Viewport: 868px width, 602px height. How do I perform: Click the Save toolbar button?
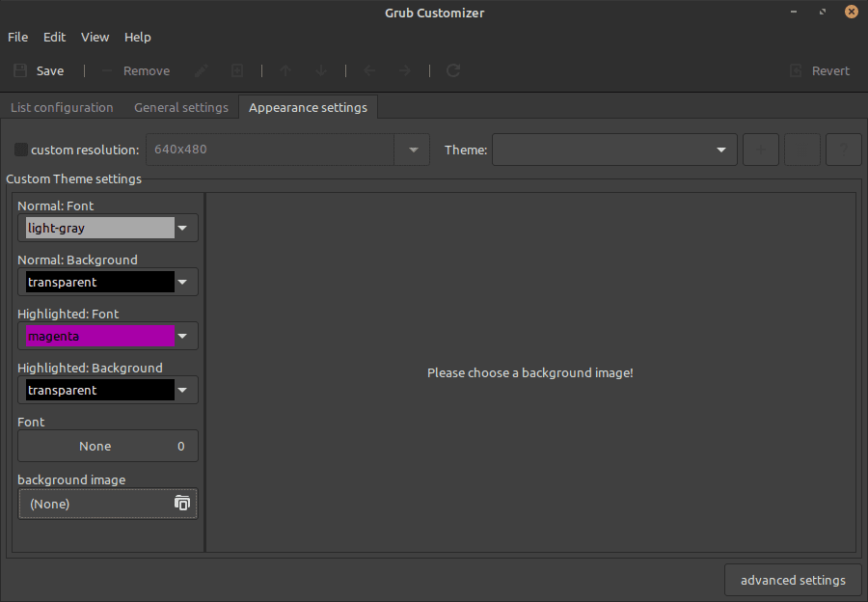(x=39, y=70)
